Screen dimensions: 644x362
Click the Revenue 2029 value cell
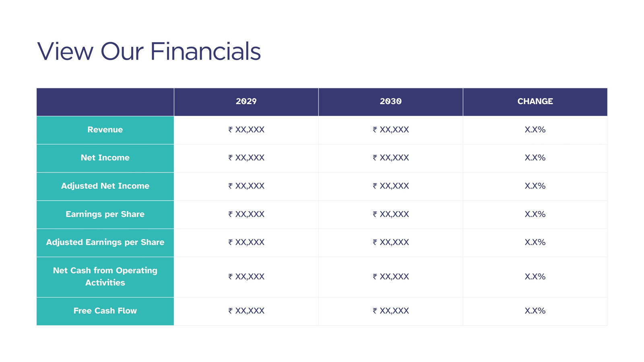(x=246, y=130)
